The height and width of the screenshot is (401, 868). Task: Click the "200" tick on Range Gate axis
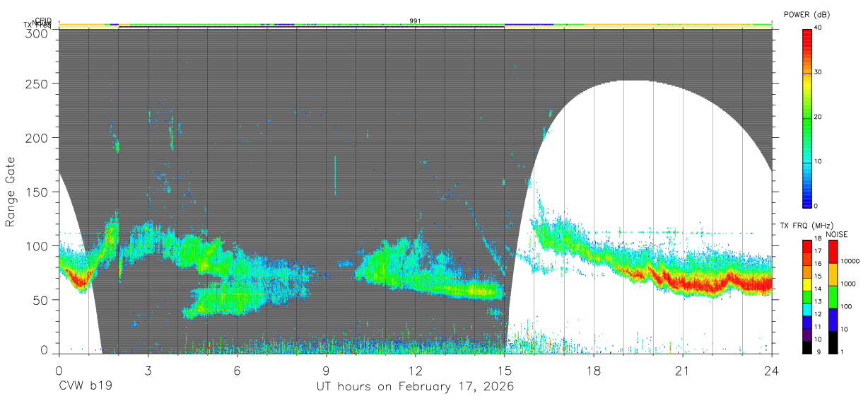pos(37,138)
